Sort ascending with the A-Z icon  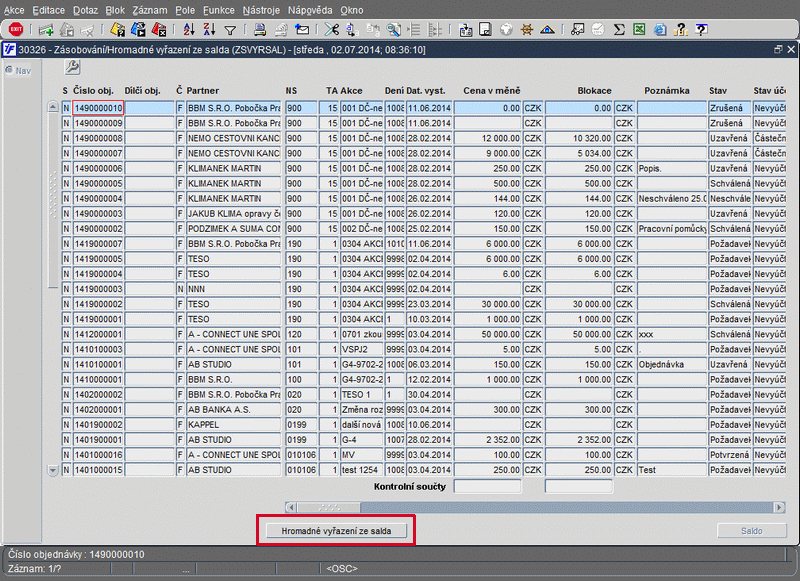coord(189,30)
